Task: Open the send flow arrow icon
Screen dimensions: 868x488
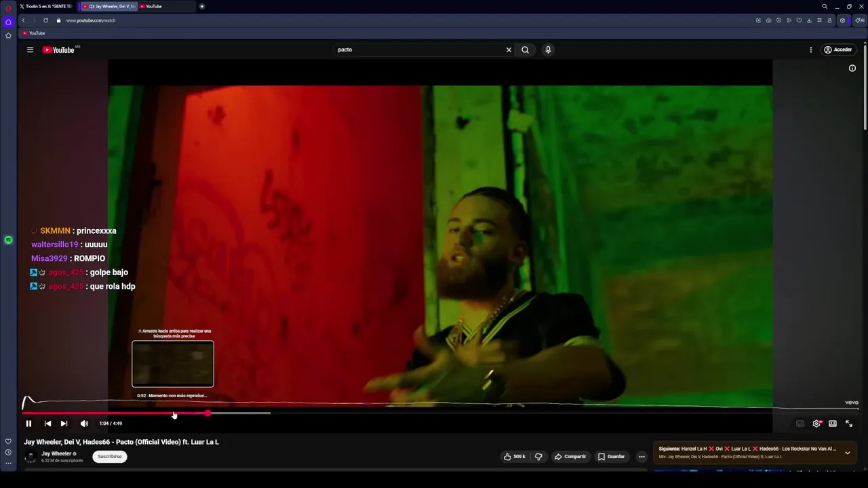Action: pyautogui.click(x=789, y=20)
